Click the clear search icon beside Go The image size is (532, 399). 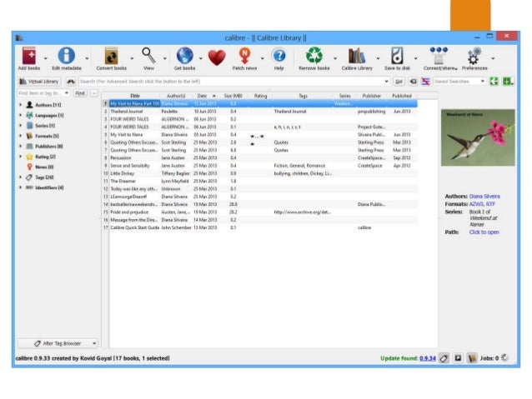click(413, 82)
